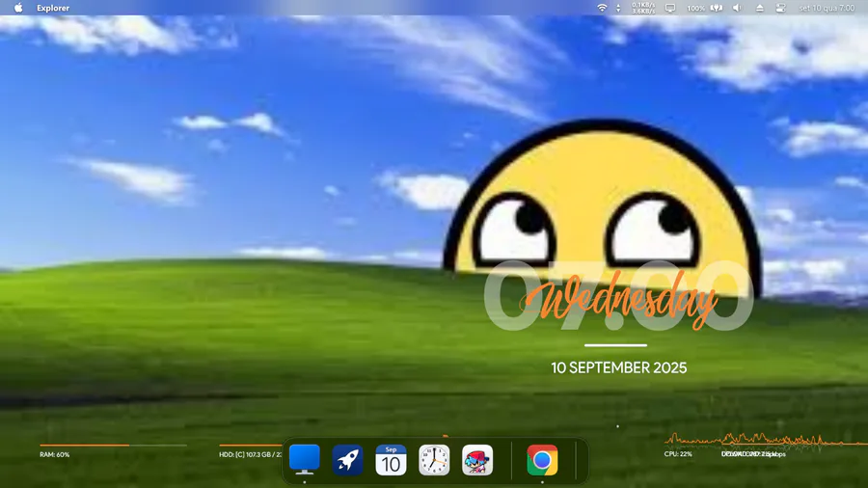
Task: Click the RAM usage meter bar
Action: click(113, 445)
